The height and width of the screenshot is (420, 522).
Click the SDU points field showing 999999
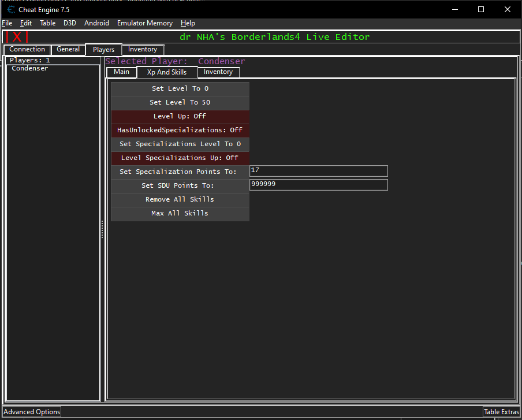tap(319, 185)
